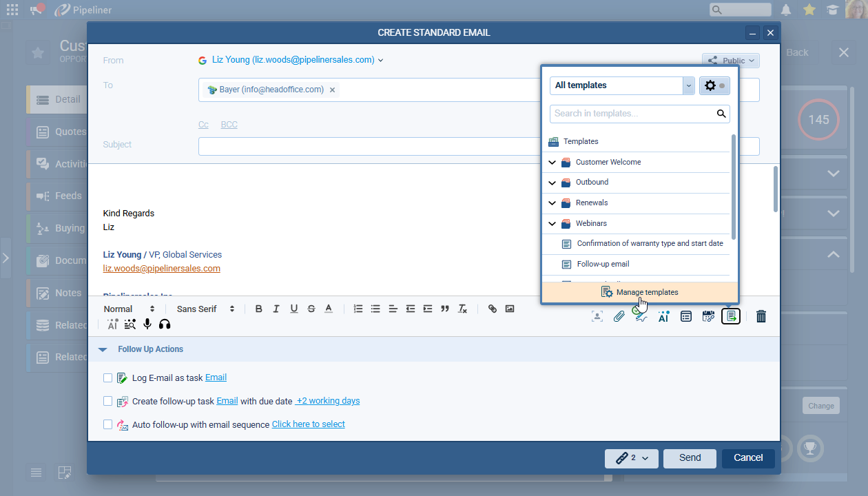Open the All templates dropdown
This screenshot has width=868, height=496.
pyautogui.click(x=622, y=85)
